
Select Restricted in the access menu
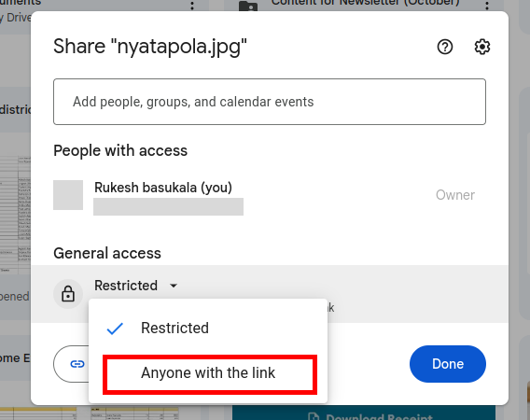pos(208,328)
